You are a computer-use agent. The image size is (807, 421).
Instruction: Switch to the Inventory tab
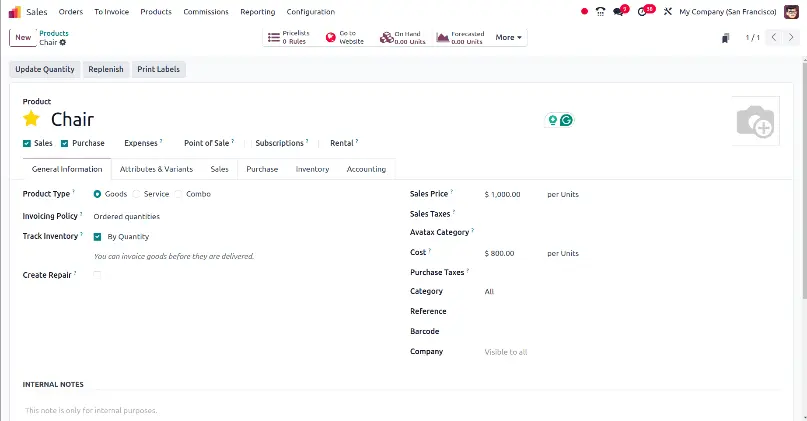(312, 169)
